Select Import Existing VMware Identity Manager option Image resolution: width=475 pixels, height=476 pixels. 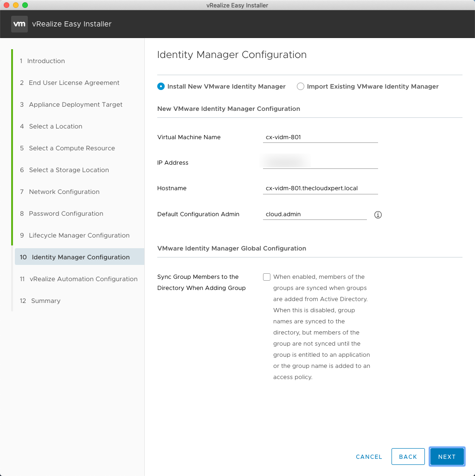point(301,86)
